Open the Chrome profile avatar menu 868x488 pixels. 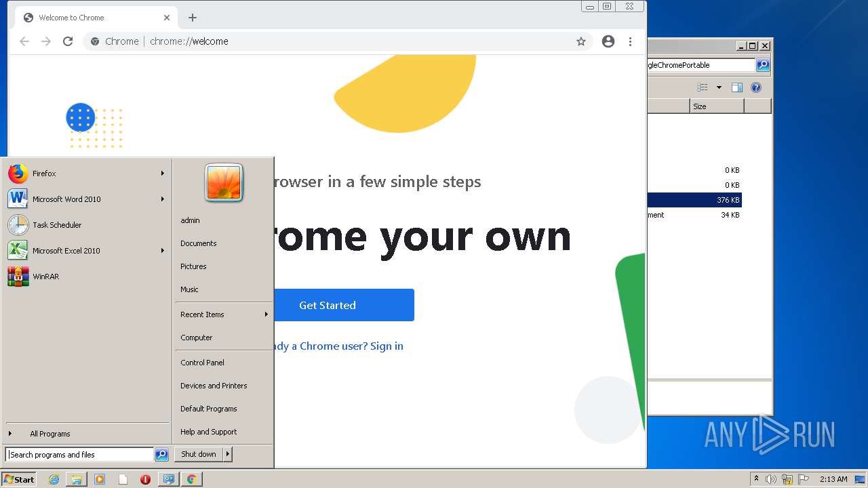608,41
